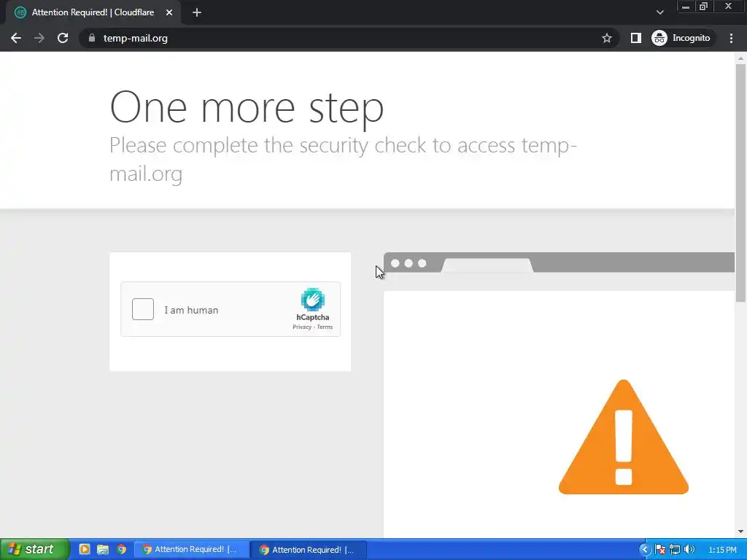Expand the tab search chevron
Screen dimensions: 747x560
(659, 12)
